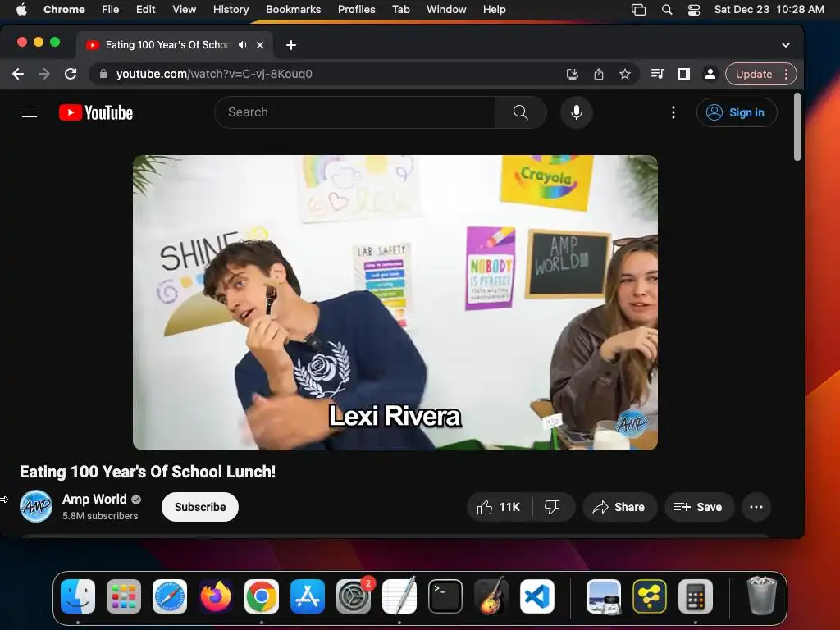Open Amp World channel name link
Image resolution: width=840 pixels, height=630 pixels.
coord(94,500)
